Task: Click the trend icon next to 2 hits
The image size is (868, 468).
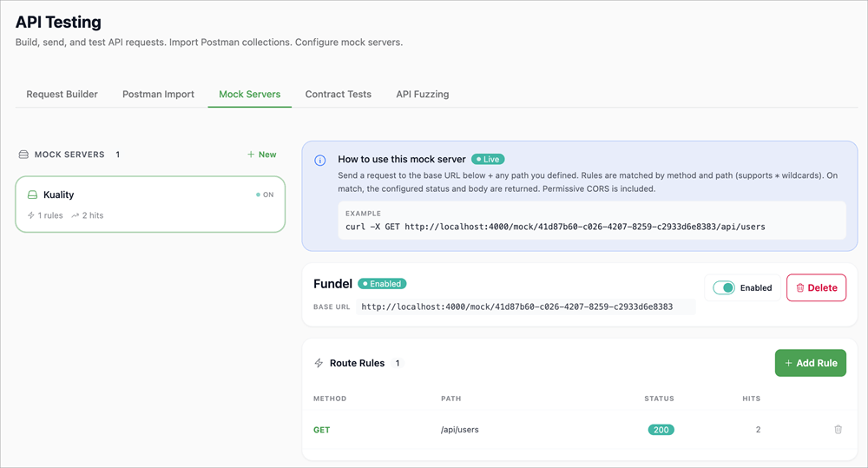Action: [76, 215]
